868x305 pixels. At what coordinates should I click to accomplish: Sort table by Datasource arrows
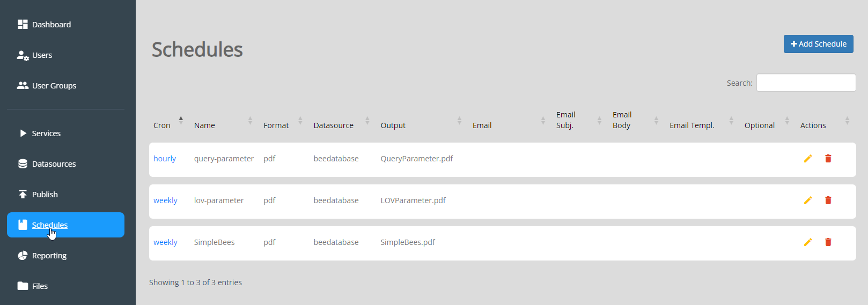click(367, 121)
